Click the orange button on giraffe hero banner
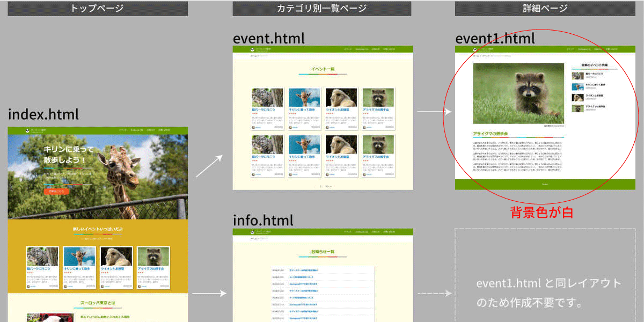644x322 pixels. [56, 191]
